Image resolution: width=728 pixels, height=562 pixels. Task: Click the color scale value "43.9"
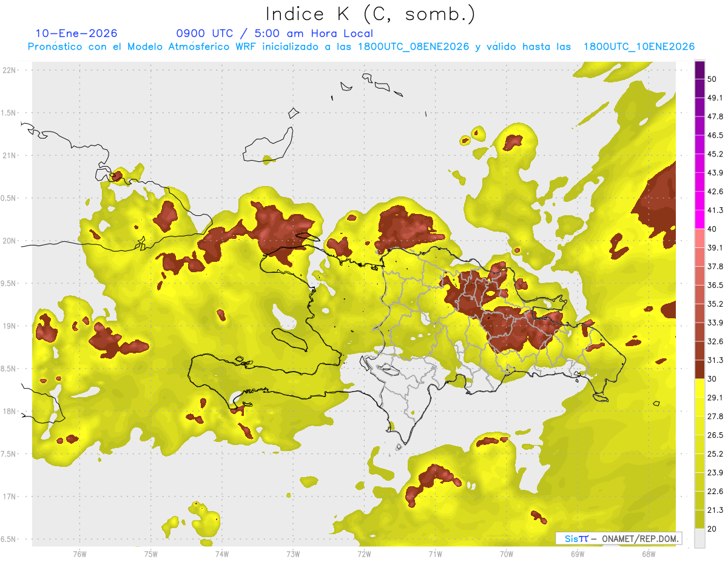click(x=715, y=173)
